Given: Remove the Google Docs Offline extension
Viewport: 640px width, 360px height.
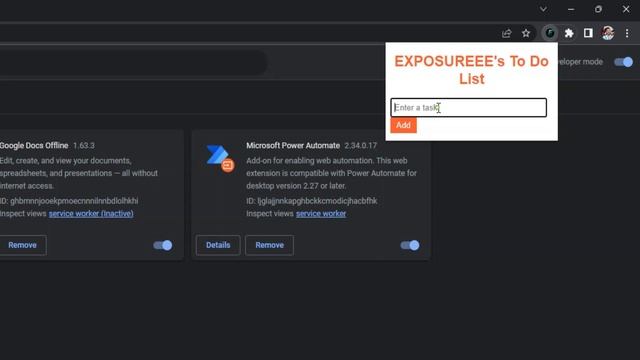Looking at the screenshot, I should (22, 245).
